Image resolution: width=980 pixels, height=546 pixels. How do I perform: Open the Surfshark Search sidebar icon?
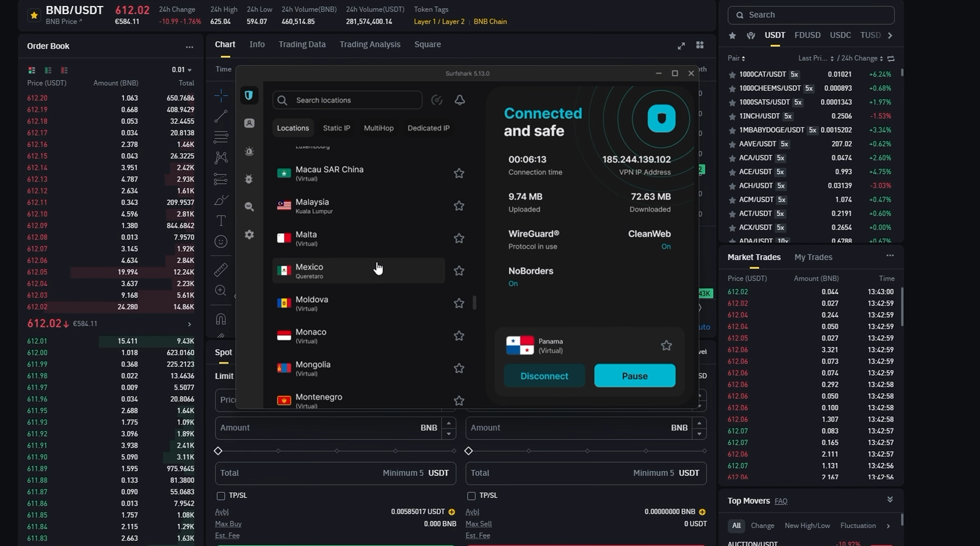point(249,207)
